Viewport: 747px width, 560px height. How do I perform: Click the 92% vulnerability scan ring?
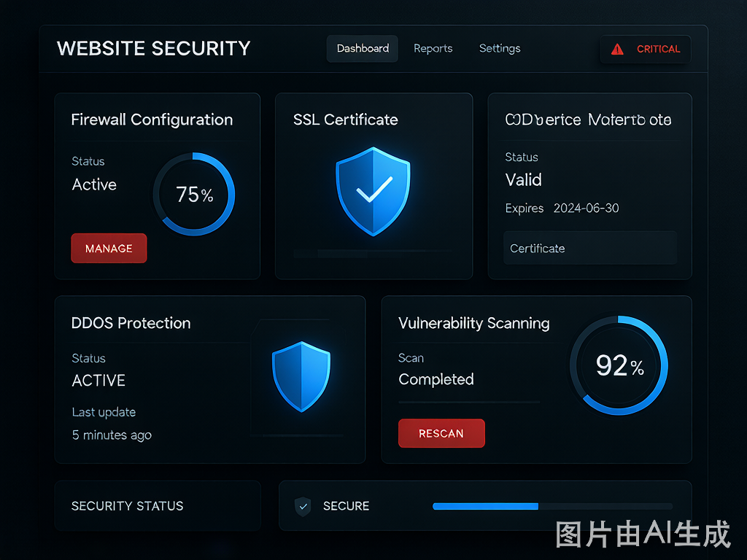click(x=619, y=365)
